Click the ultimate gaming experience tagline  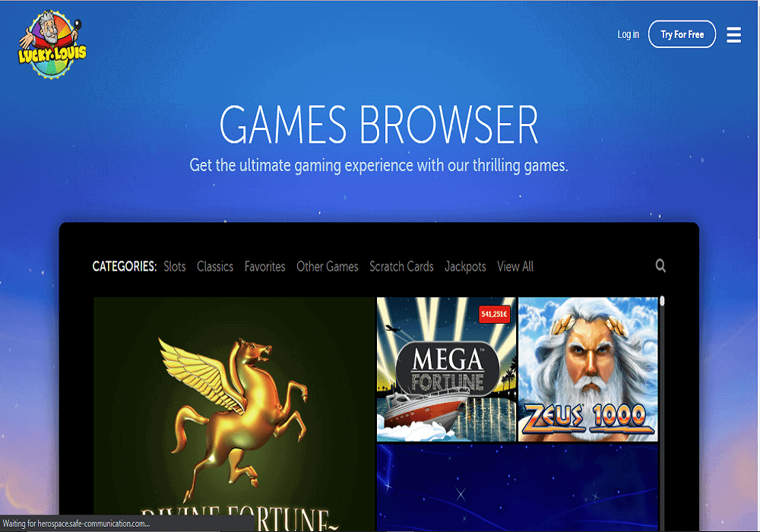point(379,165)
